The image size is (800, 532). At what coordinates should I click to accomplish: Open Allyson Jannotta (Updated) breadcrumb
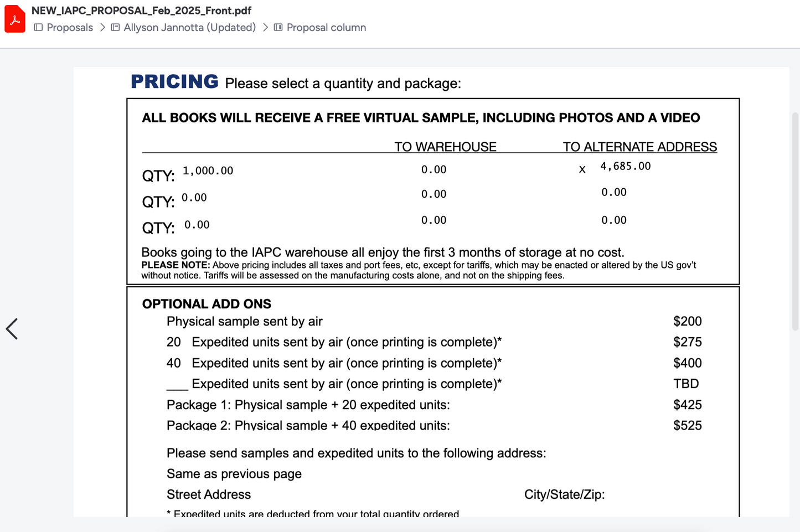pos(189,27)
